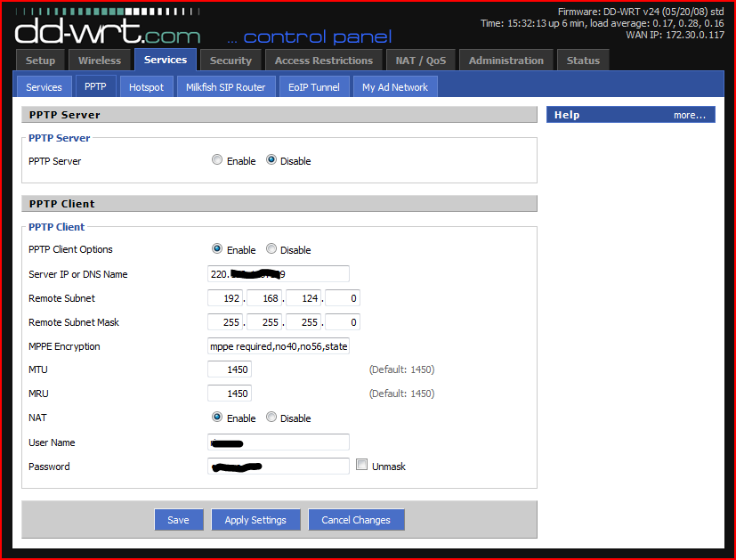
Task: Select Enable for NAT
Action: [x=217, y=417]
